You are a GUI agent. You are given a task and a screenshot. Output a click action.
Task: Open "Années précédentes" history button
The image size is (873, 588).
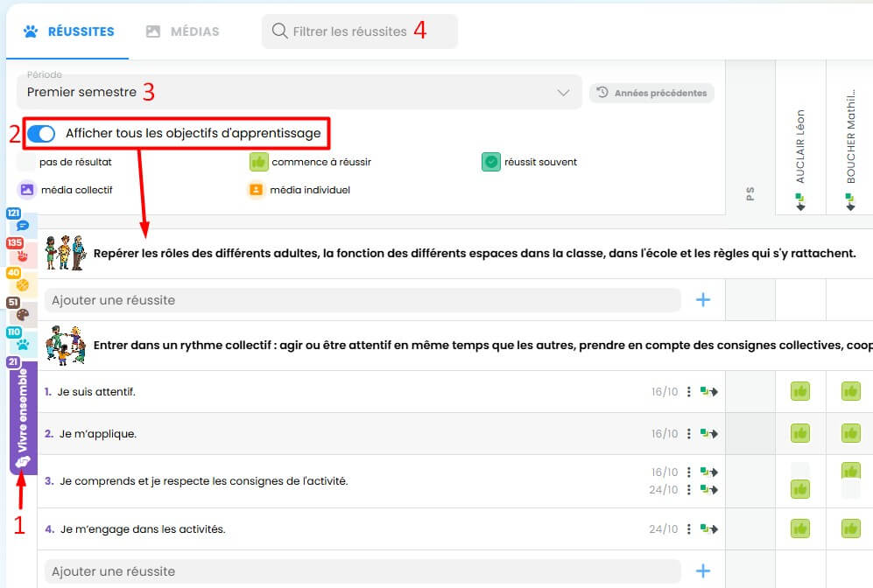point(651,93)
